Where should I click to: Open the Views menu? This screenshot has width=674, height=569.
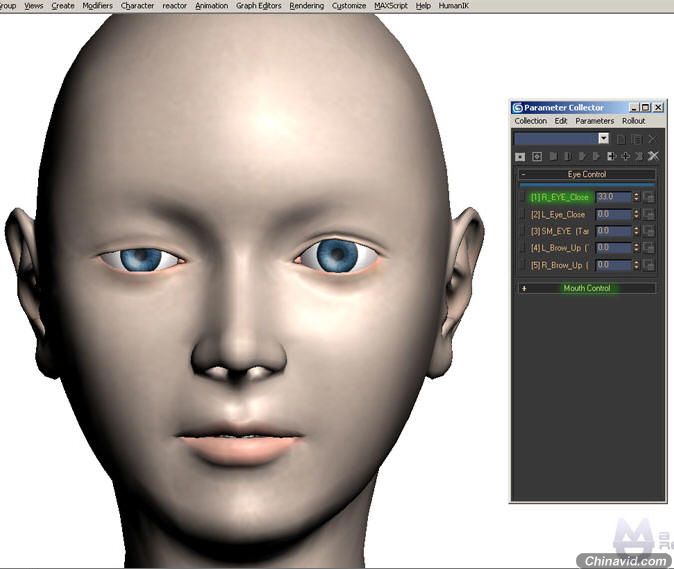[34, 6]
